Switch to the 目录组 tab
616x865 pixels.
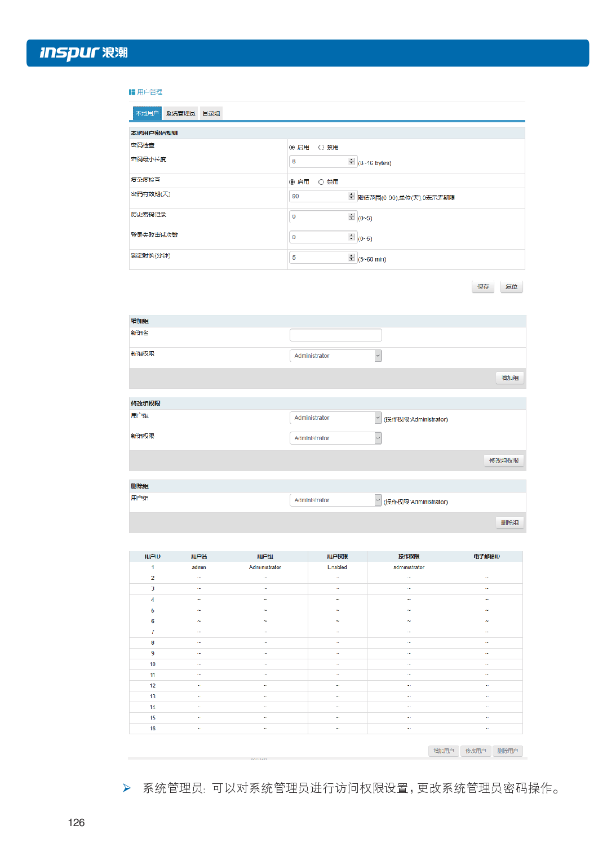tap(211, 113)
